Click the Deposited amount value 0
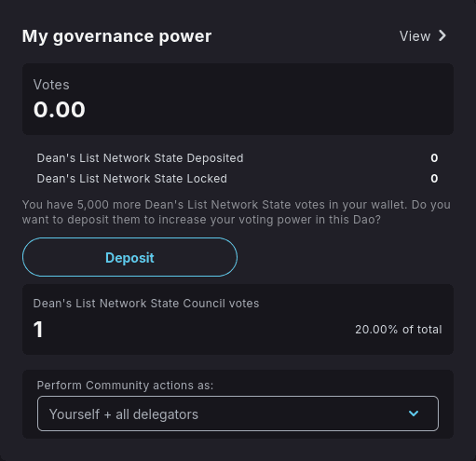 point(434,158)
